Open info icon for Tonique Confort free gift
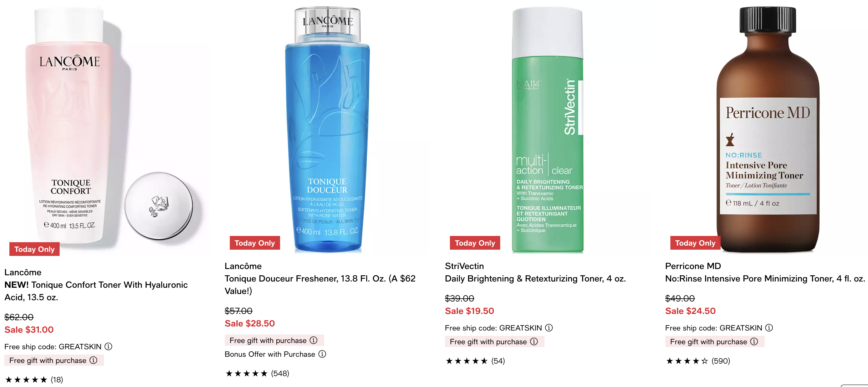 tap(93, 360)
